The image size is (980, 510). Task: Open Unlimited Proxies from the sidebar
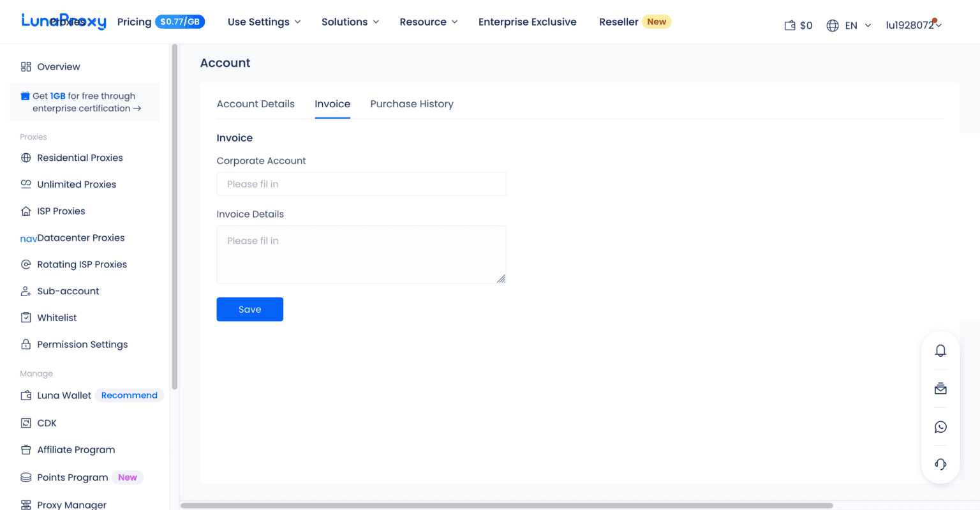(77, 184)
